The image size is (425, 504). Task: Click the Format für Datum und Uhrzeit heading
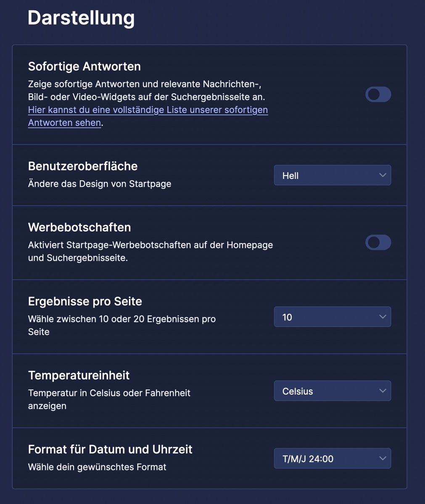coord(110,449)
